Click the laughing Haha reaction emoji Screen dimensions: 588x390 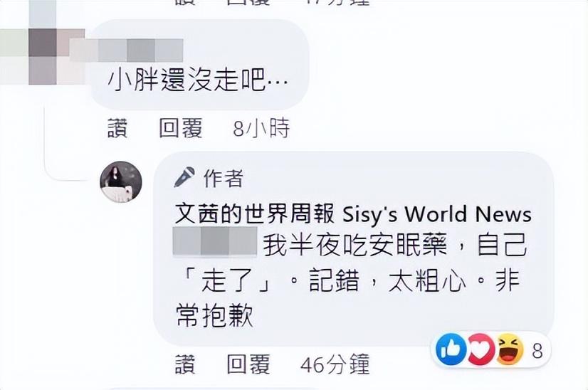509,349
